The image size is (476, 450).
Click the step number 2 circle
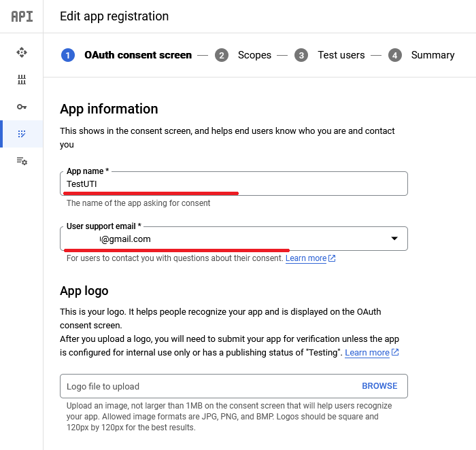[x=222, y=55]
